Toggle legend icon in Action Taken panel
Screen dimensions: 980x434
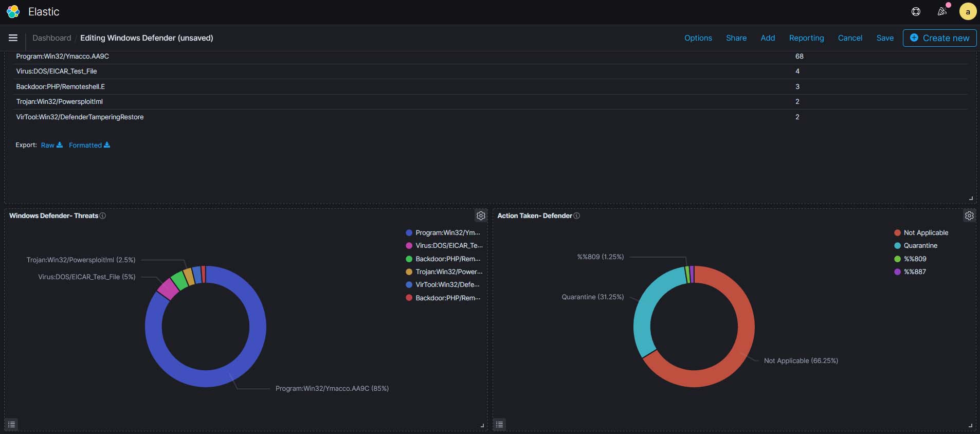(499, 424)
